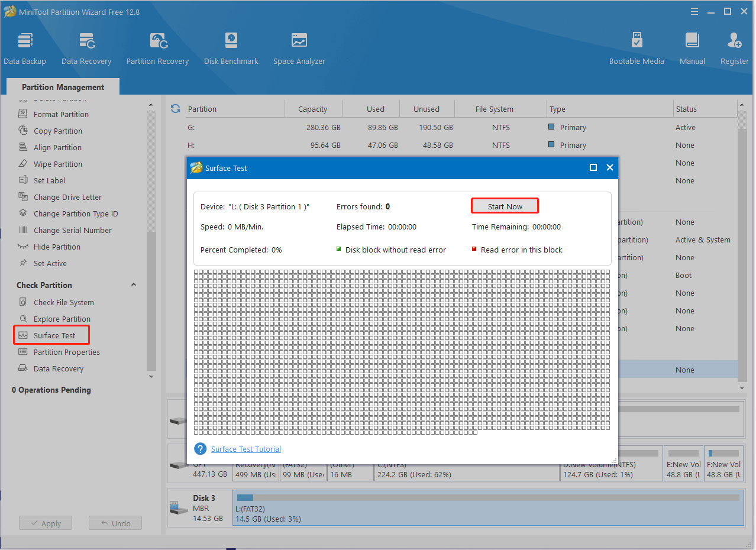This screenshot has height=550, width=756.
Task: Open the Manual
Action: coord(692,48)
